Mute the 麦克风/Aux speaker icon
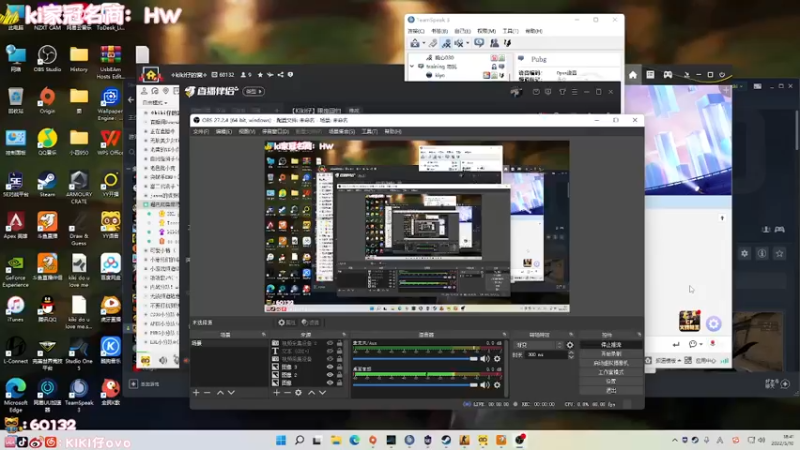This screenshot has width=800, height=450. [485, 359]
